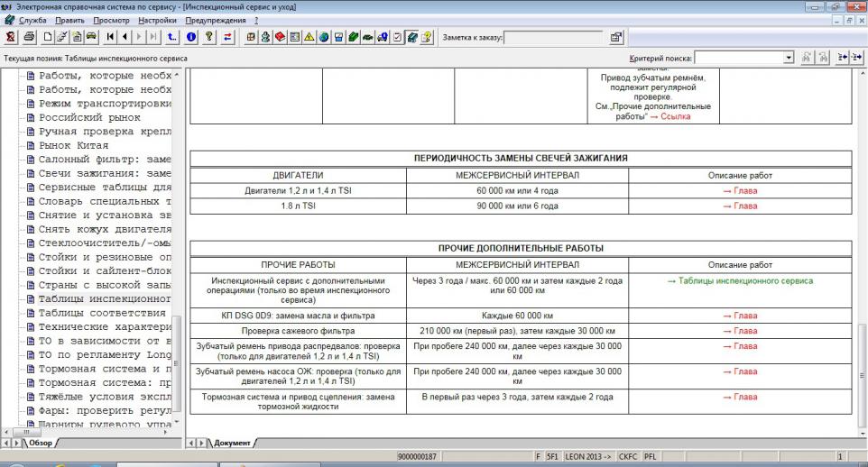
Task: Click the order note button icon
Action: click(615, 37)
